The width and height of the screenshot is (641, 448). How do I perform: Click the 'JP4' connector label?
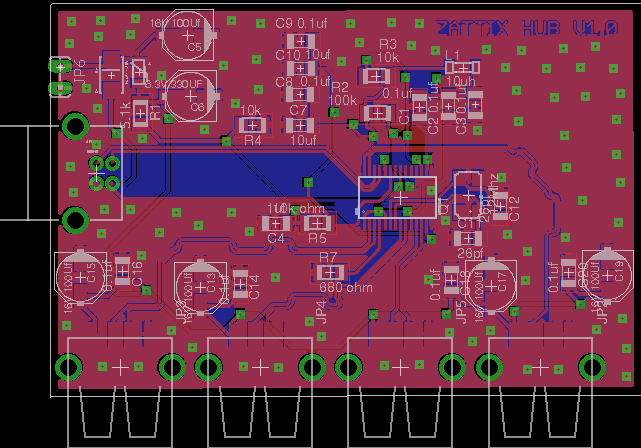[321, 312]
